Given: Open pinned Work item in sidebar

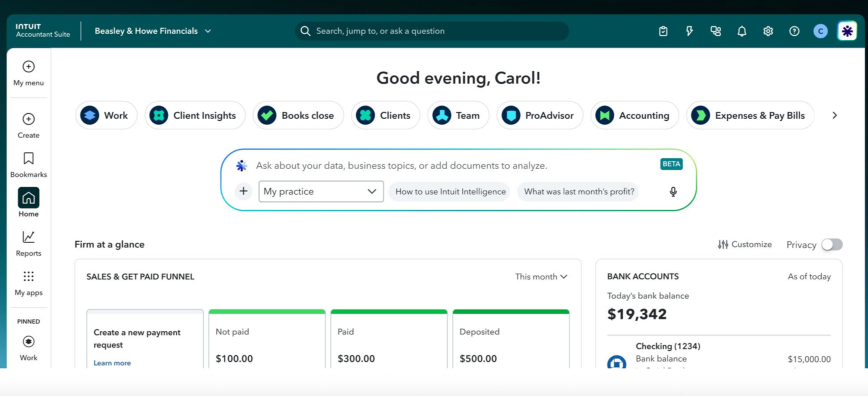Looking at the screenshot, I should pyautogui.click(x=29, y=348).
